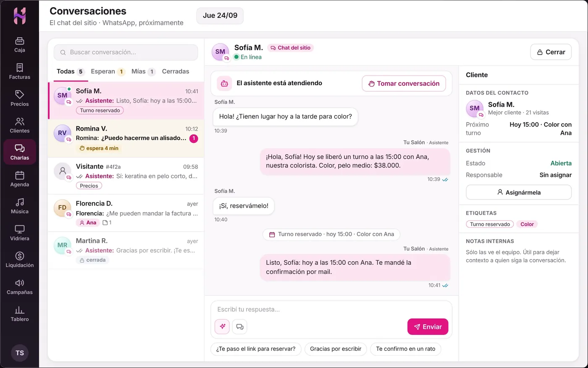Switch to the Todas tab
The image size is (588, 368).
click(70, 71)
